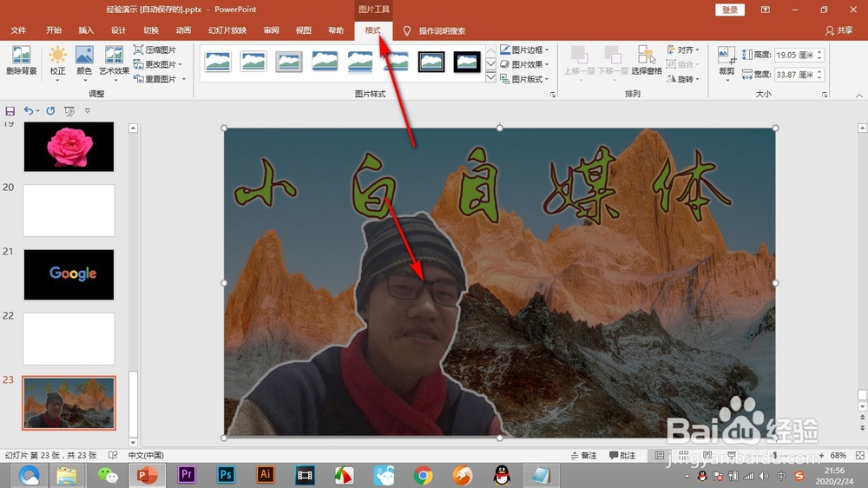Select slide 21 thumbnail with Google logo
This screenshot has width=868, height=488.
pyautogui.click(x=69, y=274)
